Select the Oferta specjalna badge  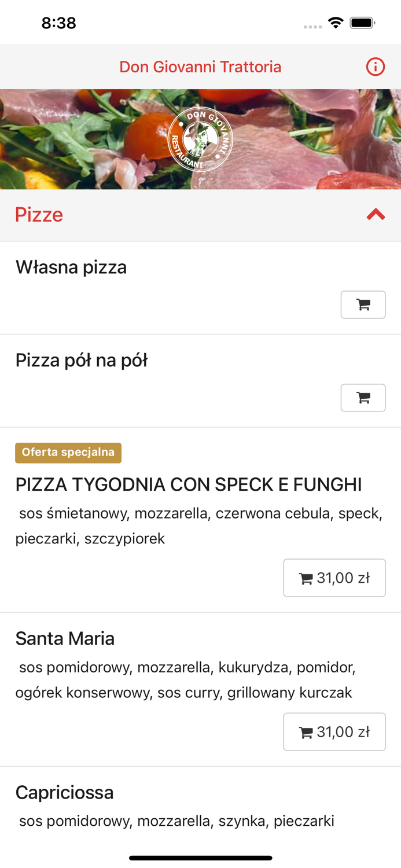point(68,453)
